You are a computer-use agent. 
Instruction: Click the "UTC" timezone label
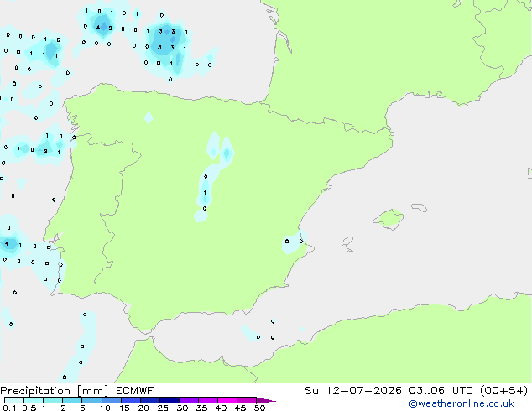click(462, 391)
